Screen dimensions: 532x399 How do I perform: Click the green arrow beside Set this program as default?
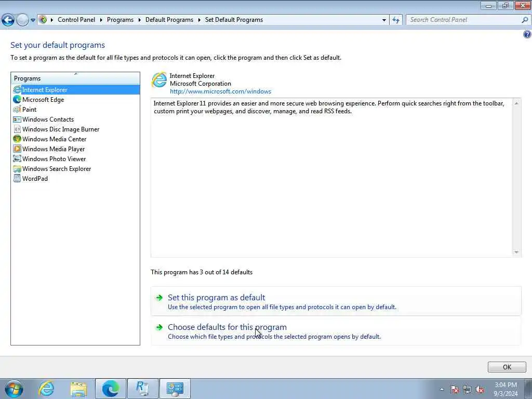point(159,298)
